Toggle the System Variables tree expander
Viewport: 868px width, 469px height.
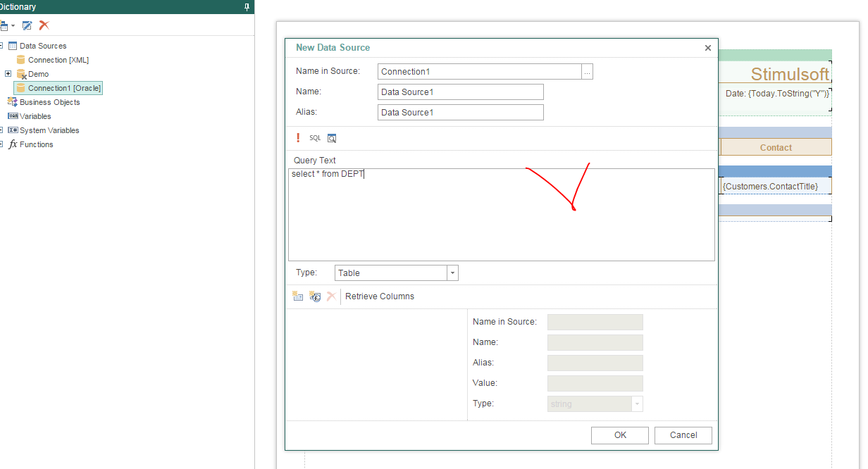(x=1, y=130)
